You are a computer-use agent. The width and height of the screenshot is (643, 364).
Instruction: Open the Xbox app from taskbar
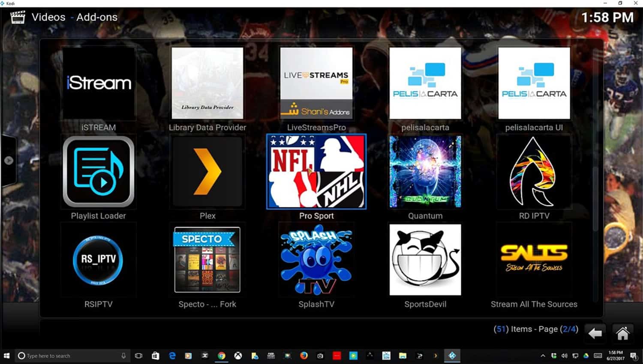tap(238, 355)
